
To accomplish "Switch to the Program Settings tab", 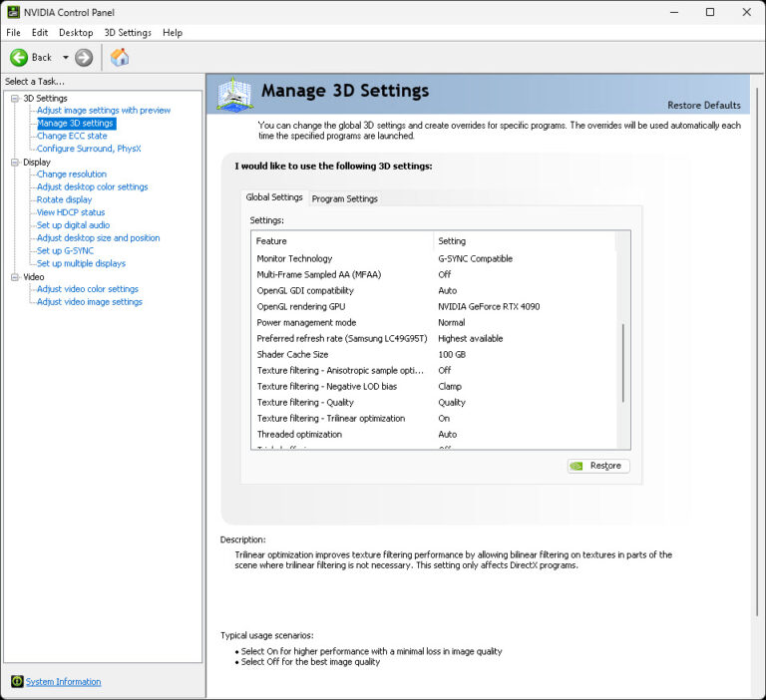I will click(x=344, y=198).
